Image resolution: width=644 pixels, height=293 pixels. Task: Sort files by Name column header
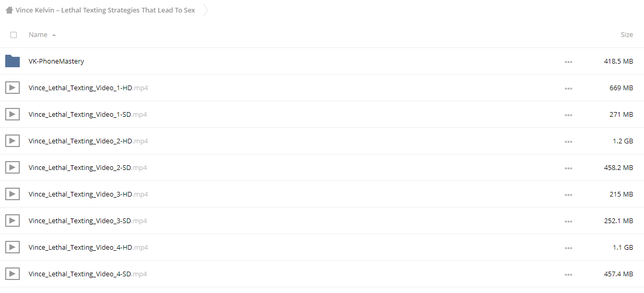38,34
